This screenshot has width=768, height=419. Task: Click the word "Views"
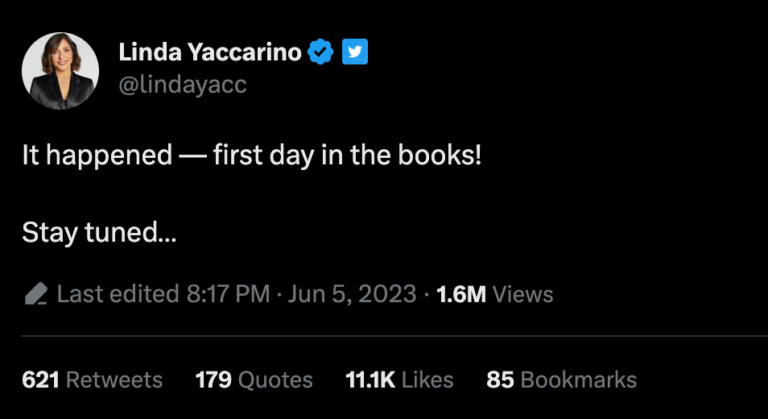(x=523, y=294)
